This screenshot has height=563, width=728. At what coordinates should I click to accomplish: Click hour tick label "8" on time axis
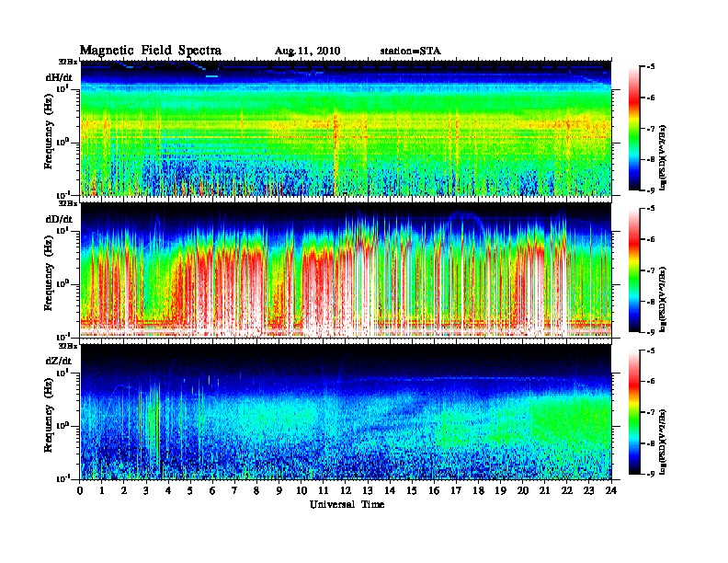256,490
